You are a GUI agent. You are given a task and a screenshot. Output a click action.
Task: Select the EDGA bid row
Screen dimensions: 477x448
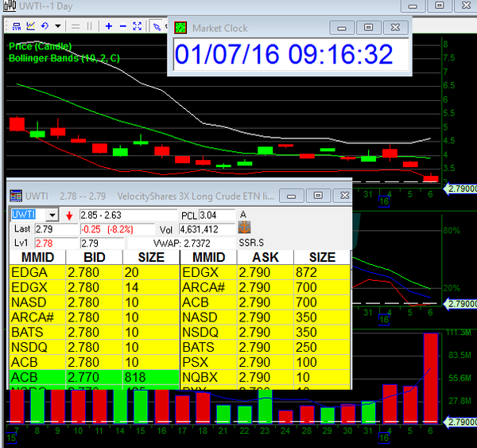[94, 272]
